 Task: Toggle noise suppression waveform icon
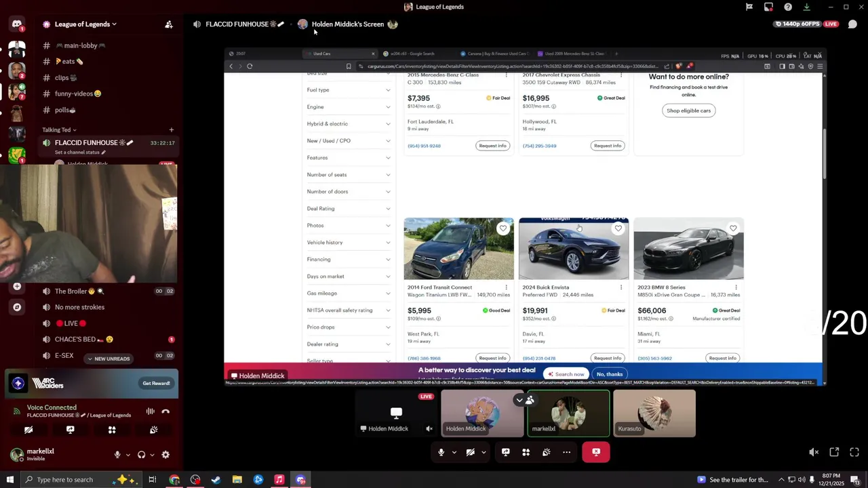tap(150, 411)
